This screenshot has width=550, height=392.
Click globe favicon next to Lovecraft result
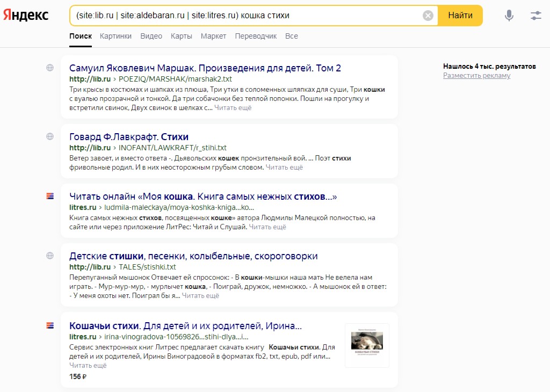coord(50,137)
